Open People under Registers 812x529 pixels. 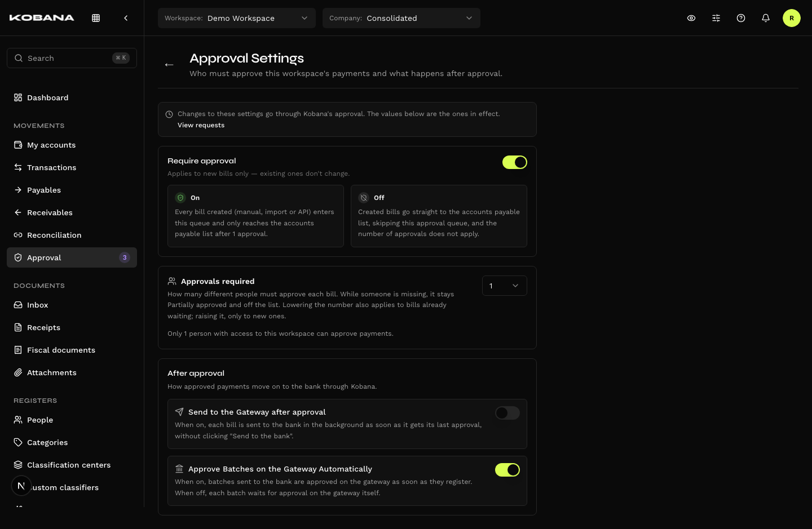tap(72, 420)
